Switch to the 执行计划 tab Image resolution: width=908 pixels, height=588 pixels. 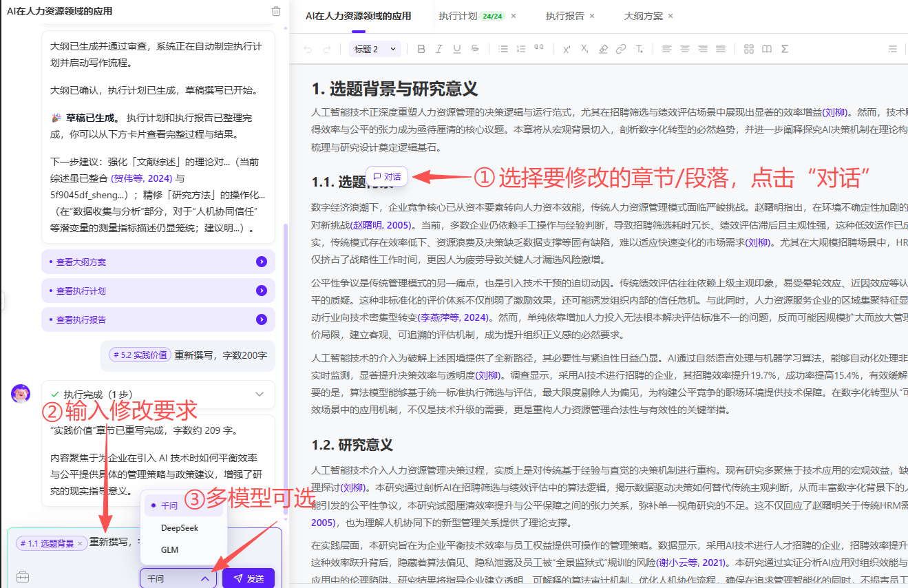(458, 16)
